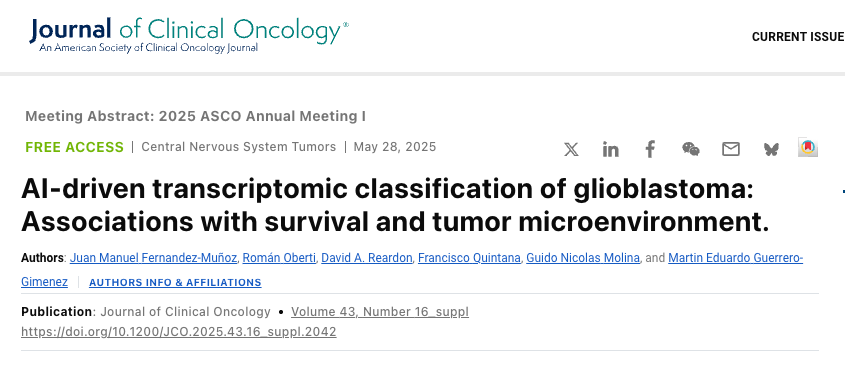Open author David A. Reardon link
845x369 pixels.
[x=366, y=258]
